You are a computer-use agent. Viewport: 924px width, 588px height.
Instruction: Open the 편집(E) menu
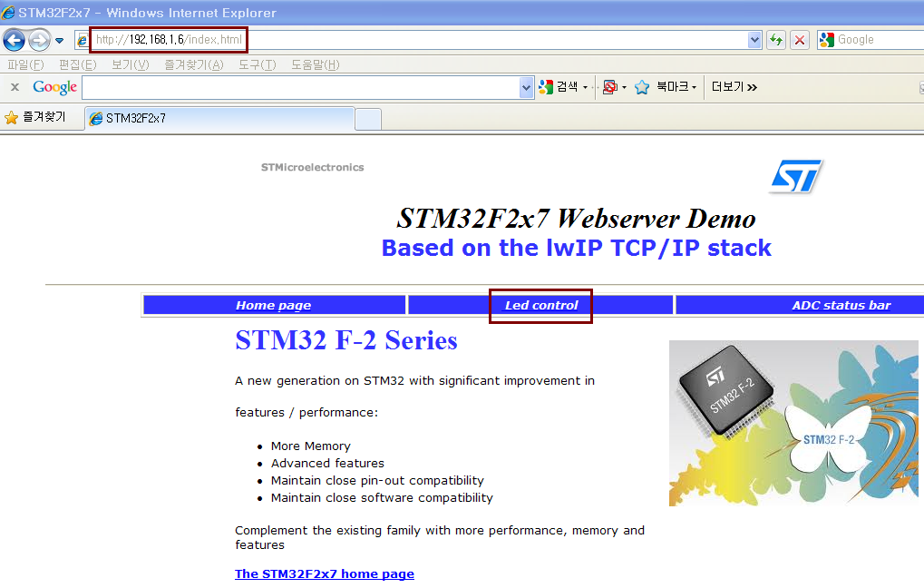pyautogui.click(x=78, y=64)
